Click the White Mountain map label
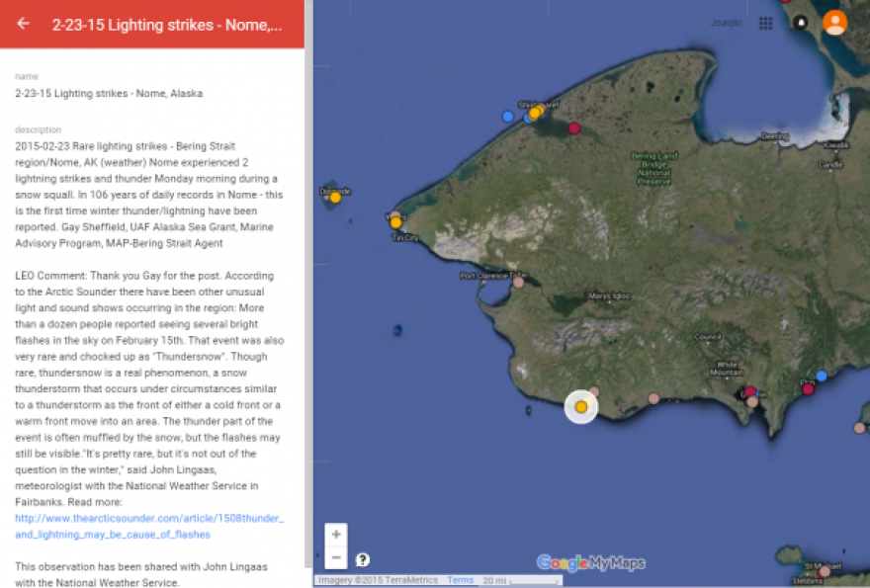 [727, 369]
